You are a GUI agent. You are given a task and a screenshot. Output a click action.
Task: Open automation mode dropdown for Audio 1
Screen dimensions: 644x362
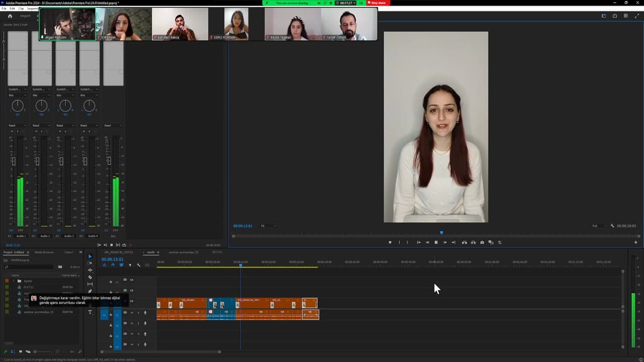coord(18,125)
